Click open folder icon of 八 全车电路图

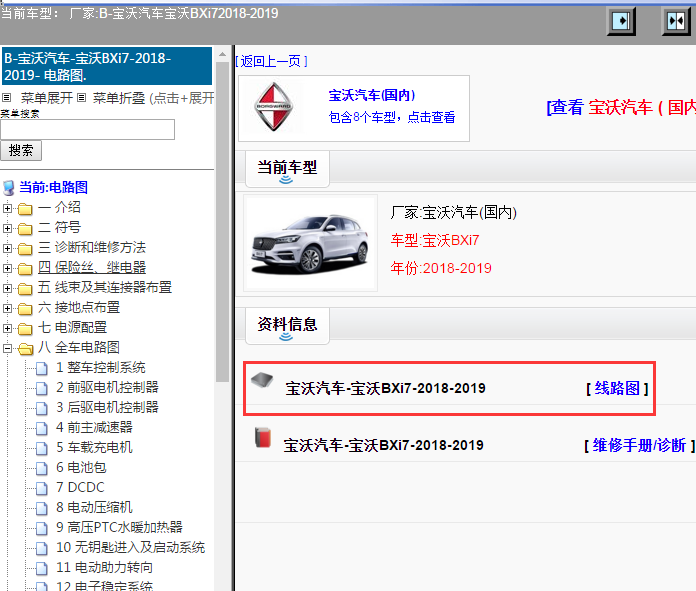tap(25, 349)
